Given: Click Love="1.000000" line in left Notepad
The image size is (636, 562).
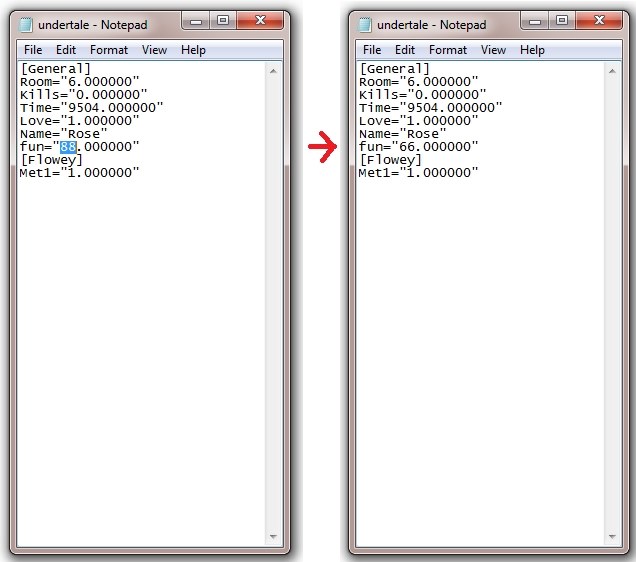Looking at the screenshot, I should tap(80, 120).
